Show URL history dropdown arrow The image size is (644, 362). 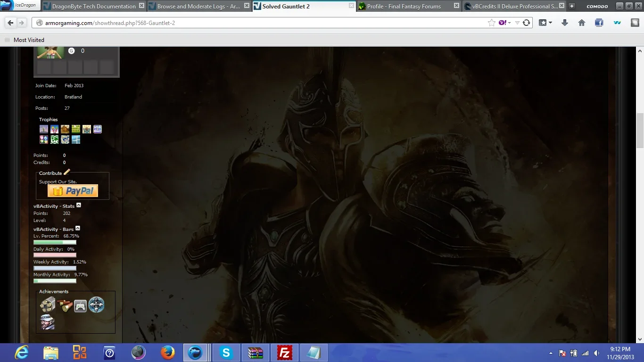517,23
